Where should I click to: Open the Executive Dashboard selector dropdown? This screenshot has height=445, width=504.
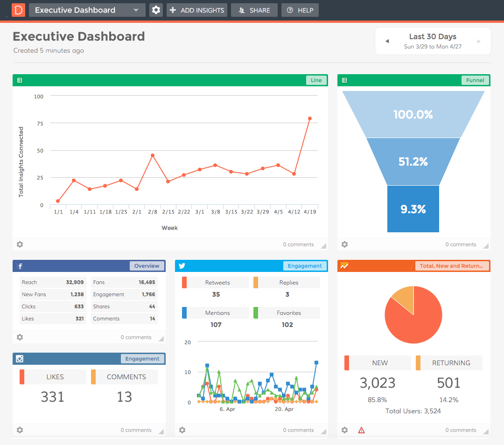point(87,9)
